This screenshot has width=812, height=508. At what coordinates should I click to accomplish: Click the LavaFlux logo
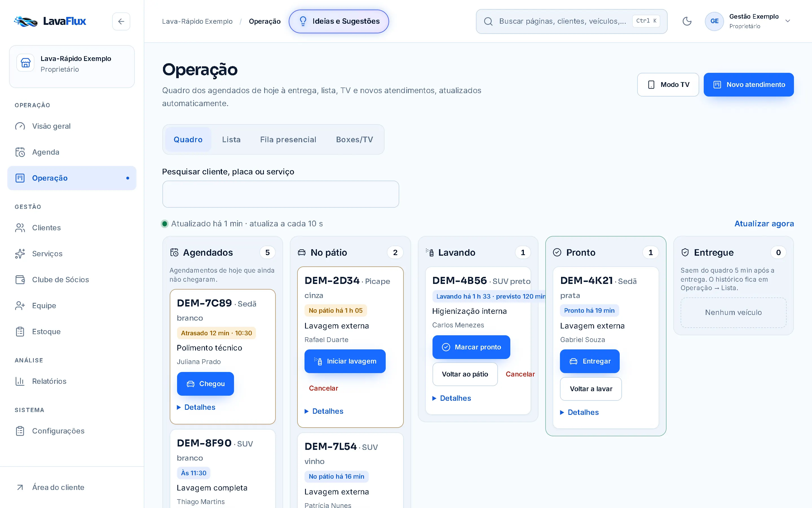50,21
